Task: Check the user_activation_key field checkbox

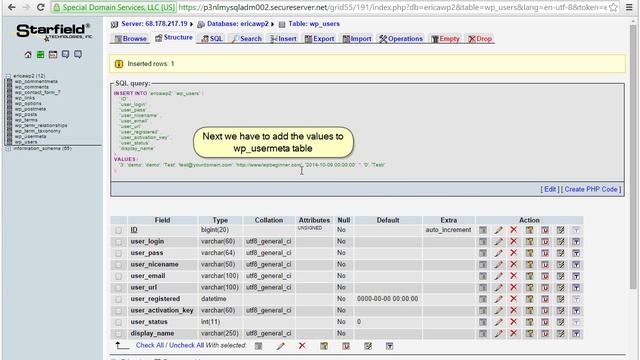Action: (x=118, y=311)
